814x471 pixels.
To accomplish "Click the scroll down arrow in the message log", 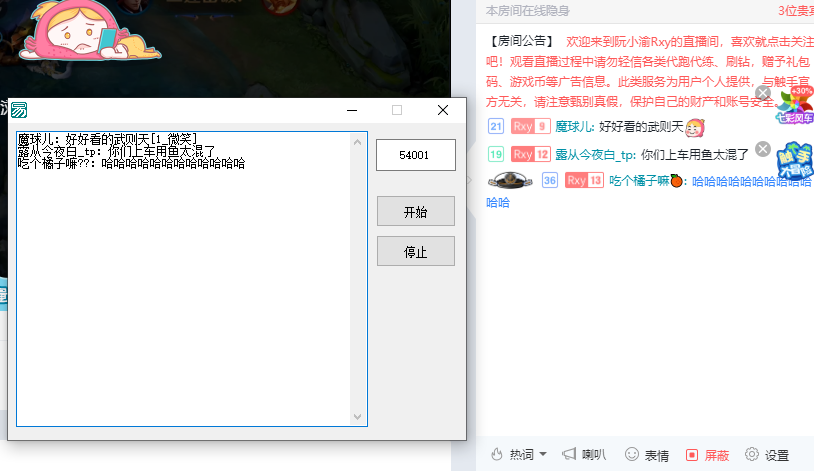I will [x=357, y=416].
